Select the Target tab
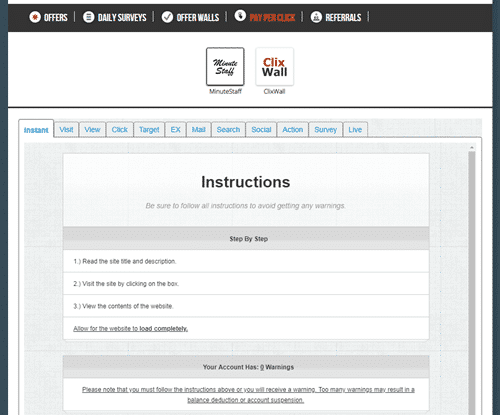500x415 pixels. 149,129
